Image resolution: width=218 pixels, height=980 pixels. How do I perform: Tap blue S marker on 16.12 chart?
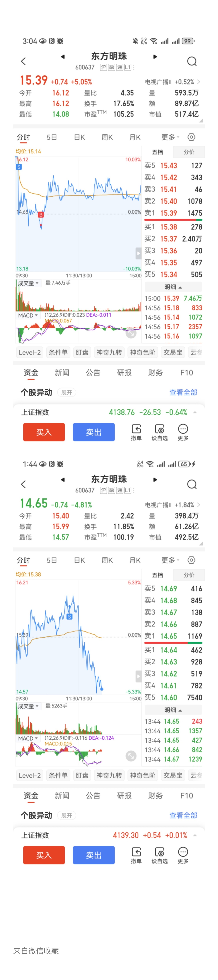point(19,167)
